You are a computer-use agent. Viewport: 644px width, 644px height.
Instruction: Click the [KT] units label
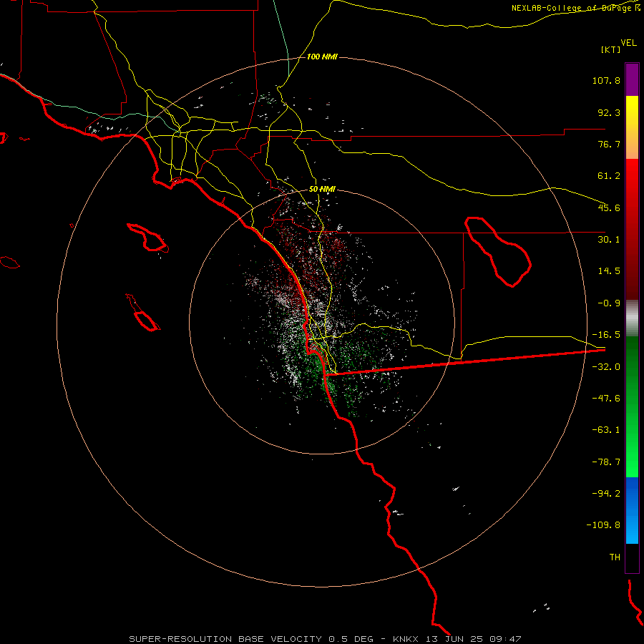point(611,49)
